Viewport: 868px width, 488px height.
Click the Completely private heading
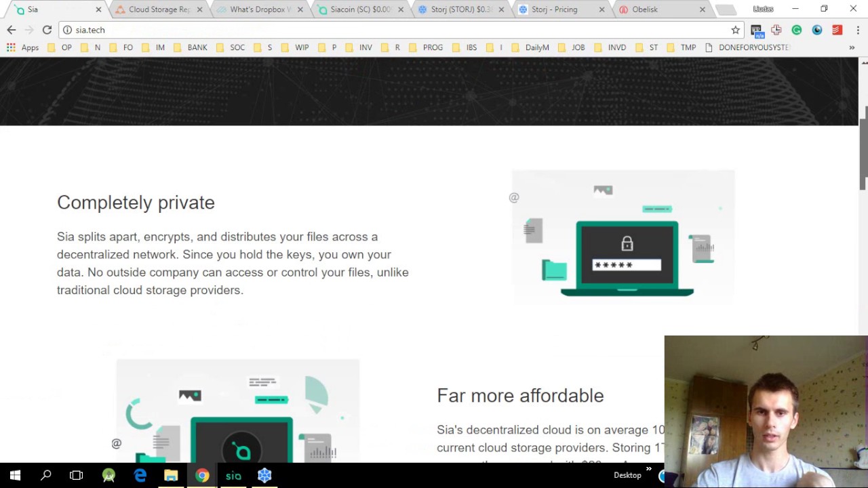click(x=136, y=203)
